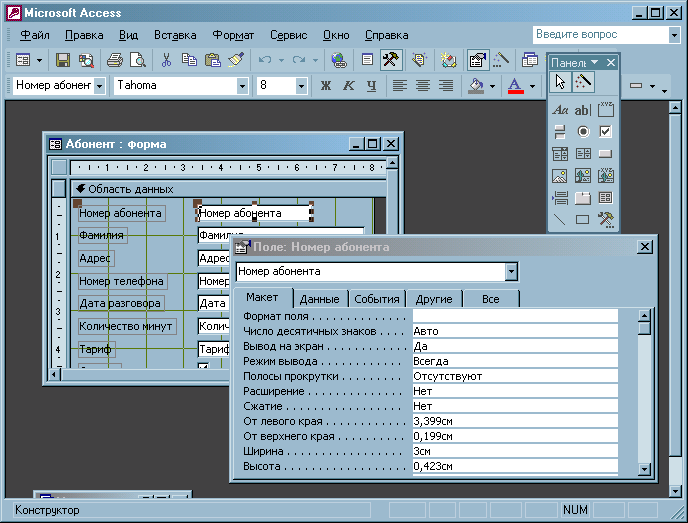
Task: Open the Tahoma font name dropdown
Action: point(242,86)
